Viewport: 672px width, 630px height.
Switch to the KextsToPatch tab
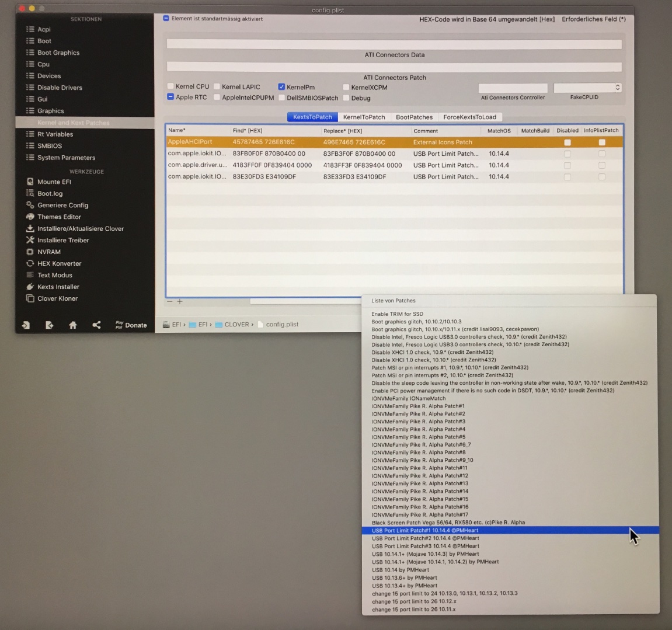pos(312,117)
